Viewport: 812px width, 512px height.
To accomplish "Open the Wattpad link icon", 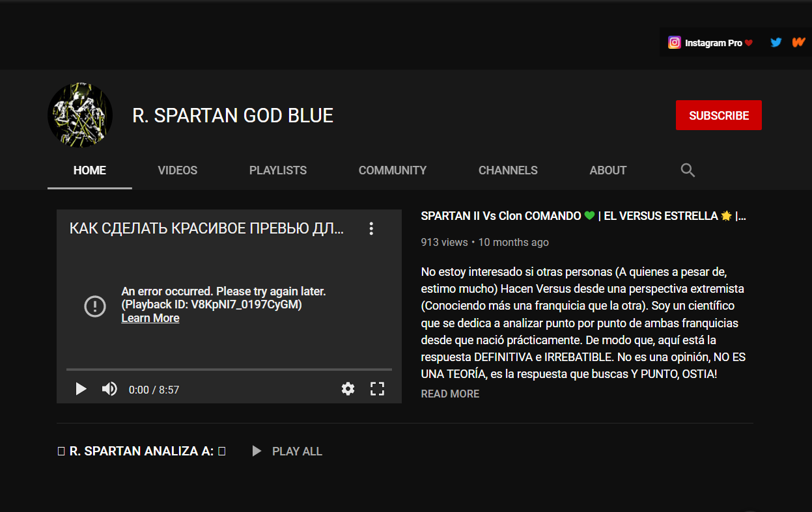I will [x=798, y=42].
